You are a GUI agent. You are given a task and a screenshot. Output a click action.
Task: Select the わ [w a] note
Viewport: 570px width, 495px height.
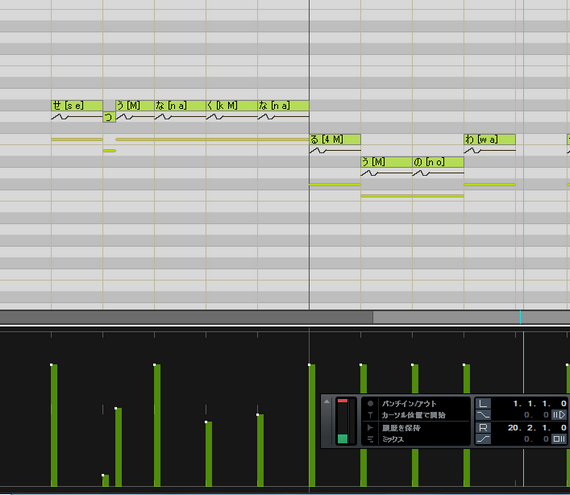[490, 139]
